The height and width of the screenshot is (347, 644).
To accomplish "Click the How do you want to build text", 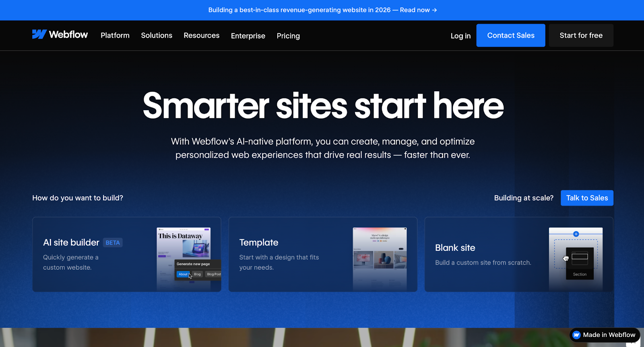I will 78,198.
